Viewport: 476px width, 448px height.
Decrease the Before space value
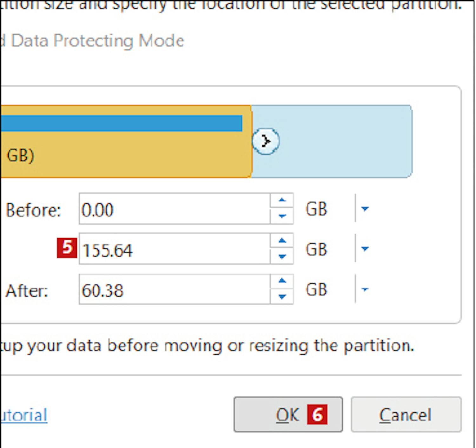pyautogui.click(x=282, y=216)
